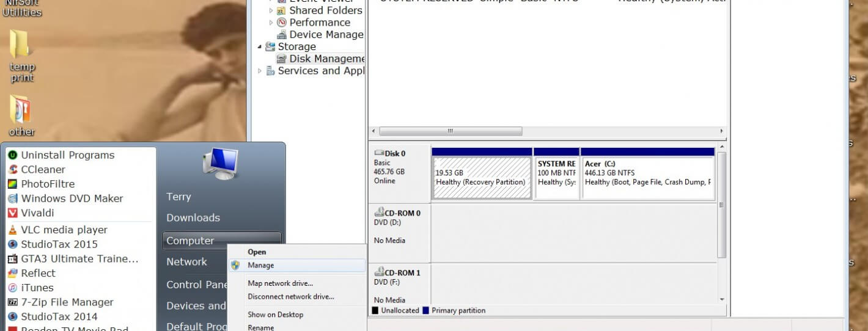
Task: Expand the Performance node arrow
Action: [271, 23]
